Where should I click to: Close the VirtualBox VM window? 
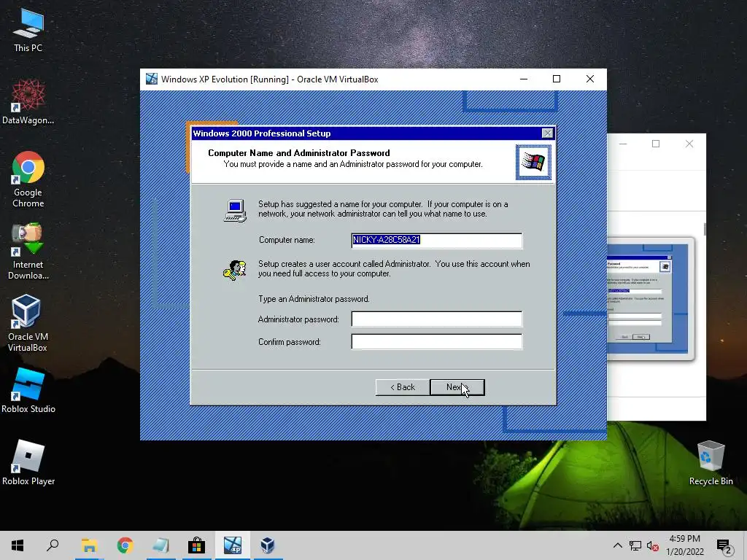tap(589, 79)
